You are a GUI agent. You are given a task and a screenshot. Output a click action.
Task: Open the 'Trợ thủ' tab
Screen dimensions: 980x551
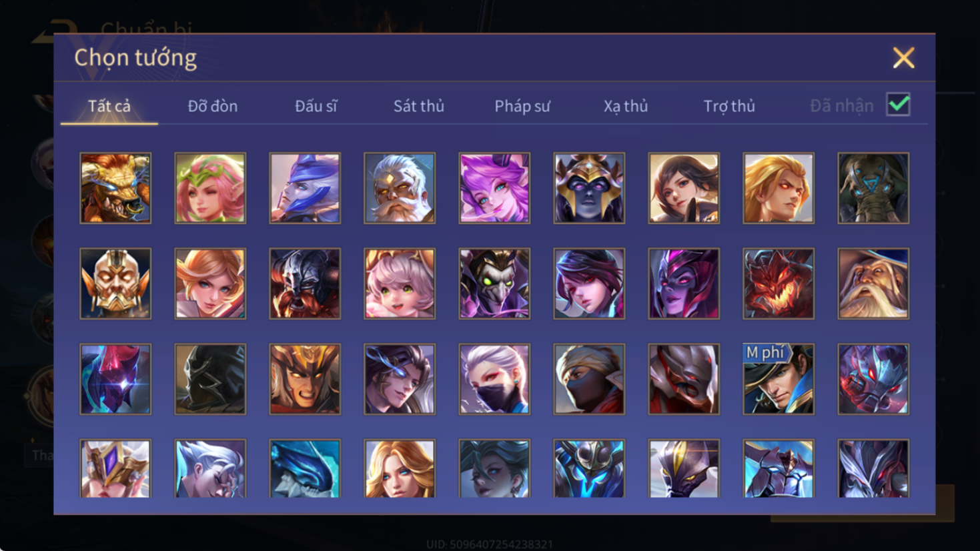(x=729, y=106)
